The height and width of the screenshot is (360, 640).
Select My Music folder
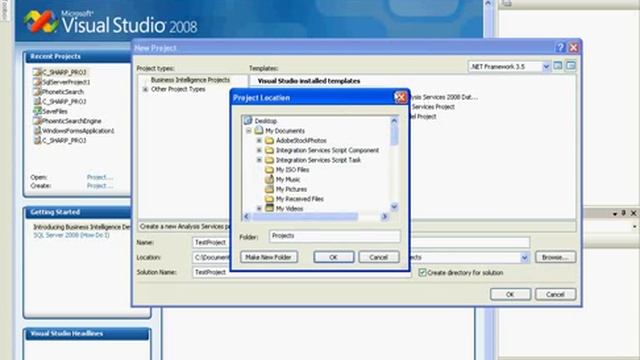click(288, 180)
